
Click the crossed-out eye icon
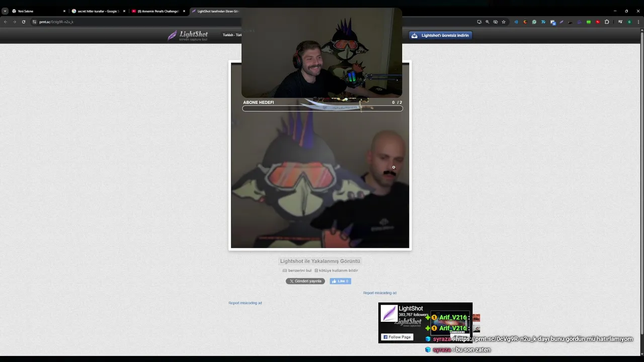(x=496, y=22)
